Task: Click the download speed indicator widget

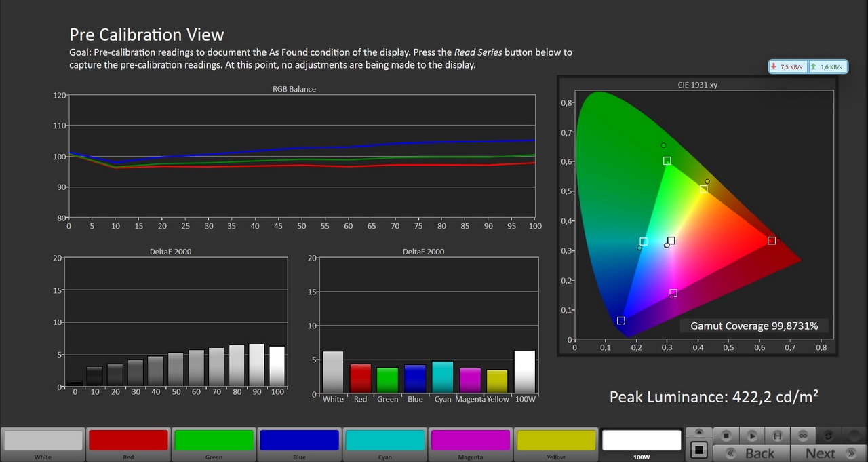Action: [x=787, y=66]
